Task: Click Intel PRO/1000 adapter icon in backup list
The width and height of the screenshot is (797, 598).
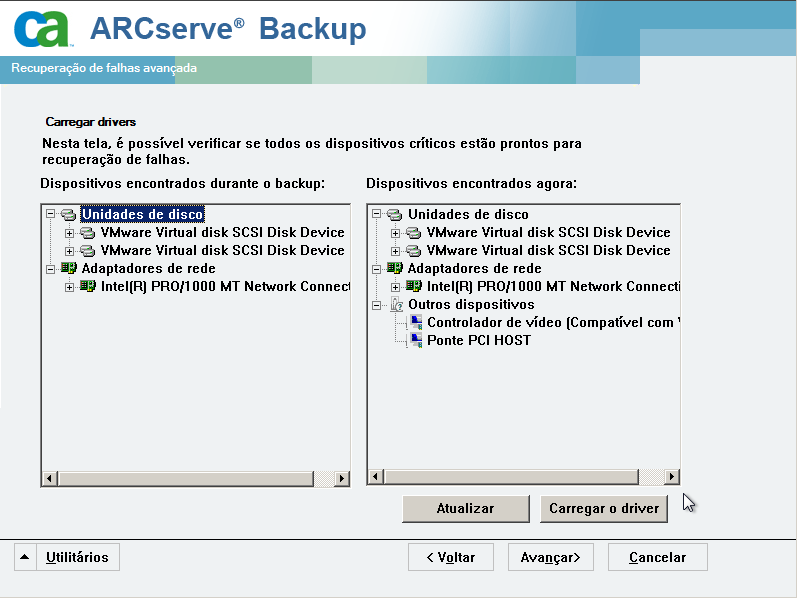Action: click(87, 286)
